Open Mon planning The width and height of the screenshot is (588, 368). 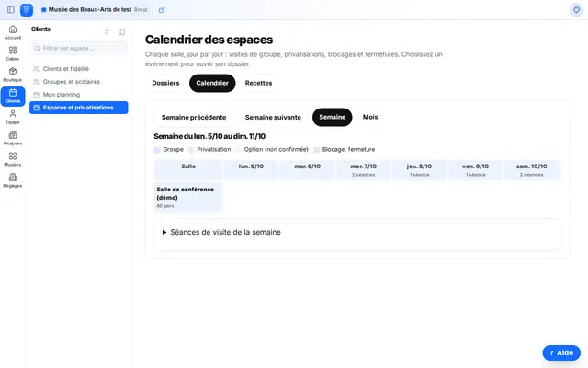click(79, 95)
